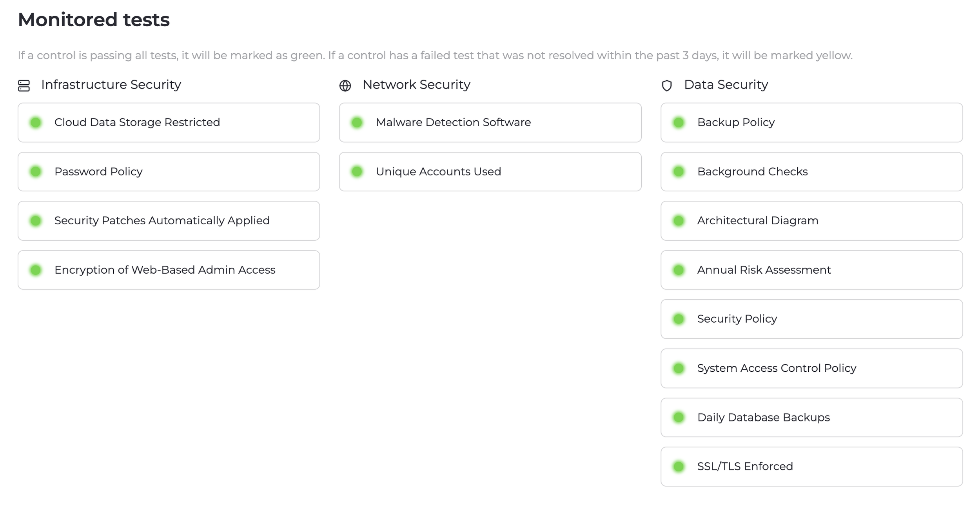Click the Monitored tests page title
Screen dimensions: 980x505
(94, 20)
